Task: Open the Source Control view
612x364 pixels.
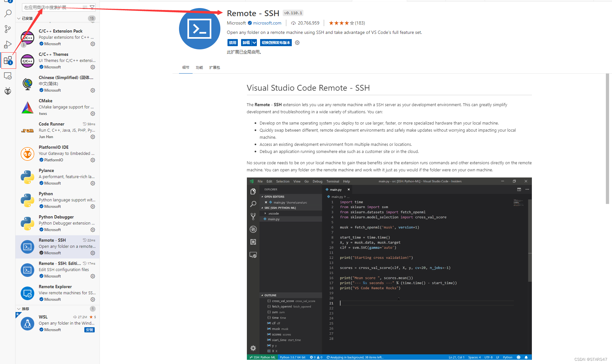Action: point(8,29)
